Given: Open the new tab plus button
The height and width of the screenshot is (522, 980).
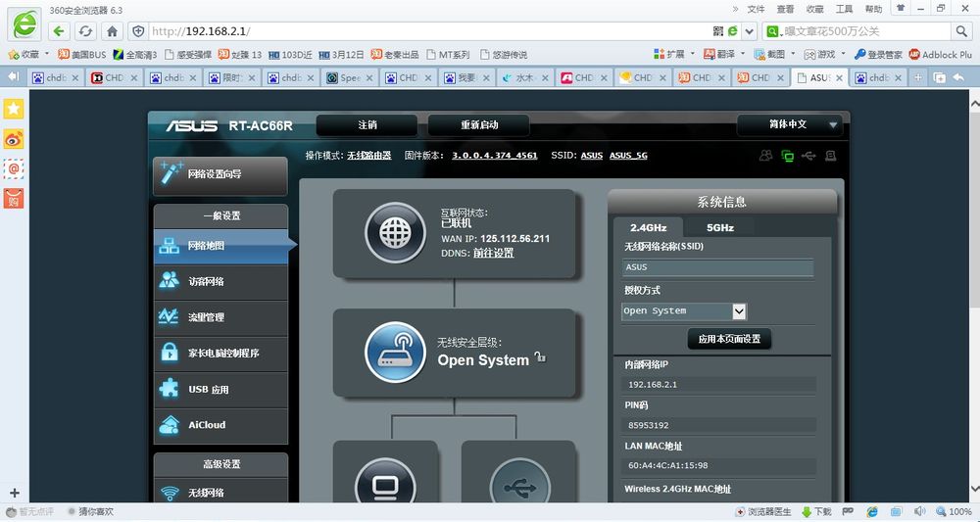Looking at the screenshot, I should point(917,77).
